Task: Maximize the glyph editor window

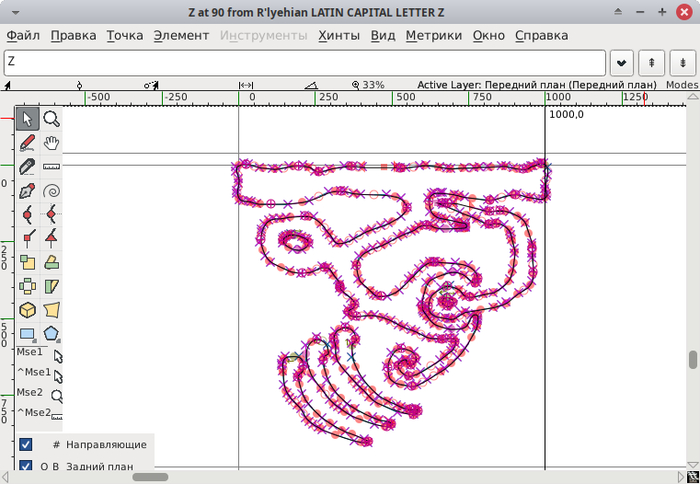Action: coord(662,12)
